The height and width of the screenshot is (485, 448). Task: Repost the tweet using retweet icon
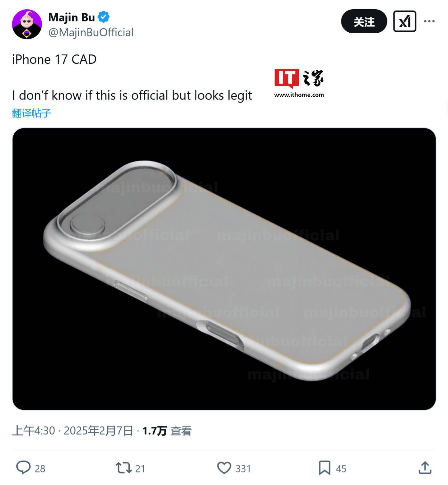124,468
